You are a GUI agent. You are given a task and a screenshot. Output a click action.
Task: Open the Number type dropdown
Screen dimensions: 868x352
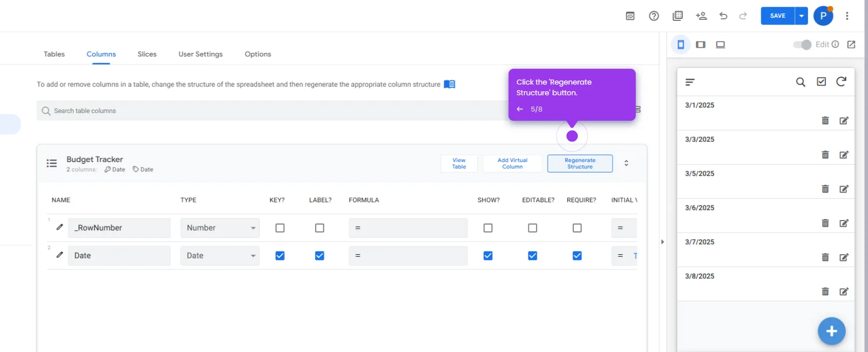(220, 228)
